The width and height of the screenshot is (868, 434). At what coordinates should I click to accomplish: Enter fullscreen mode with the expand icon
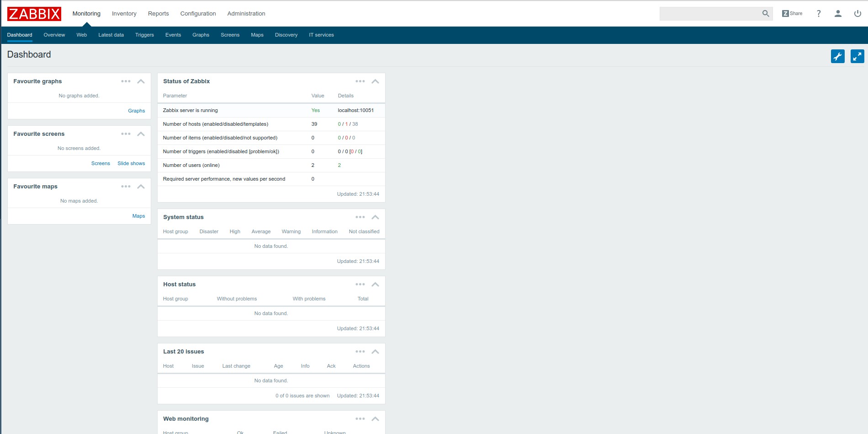point(857,56)
